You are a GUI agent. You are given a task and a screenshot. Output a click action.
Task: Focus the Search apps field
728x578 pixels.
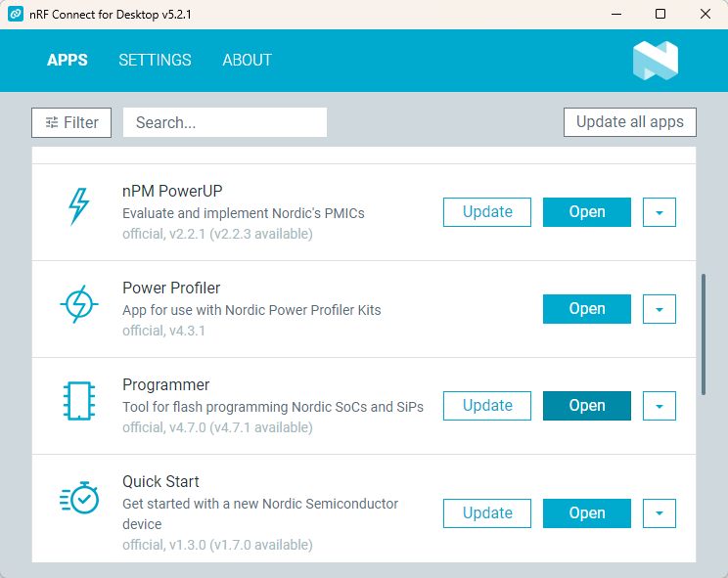225,122
